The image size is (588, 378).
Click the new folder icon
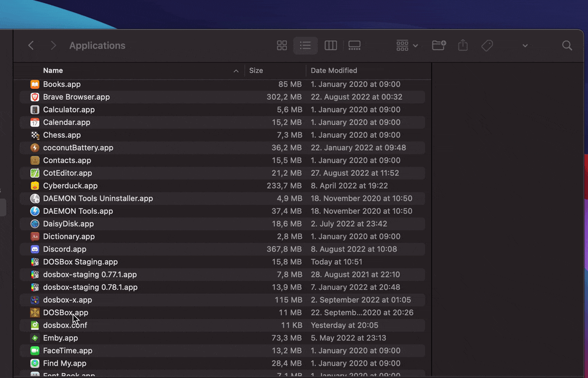[439, 45]
